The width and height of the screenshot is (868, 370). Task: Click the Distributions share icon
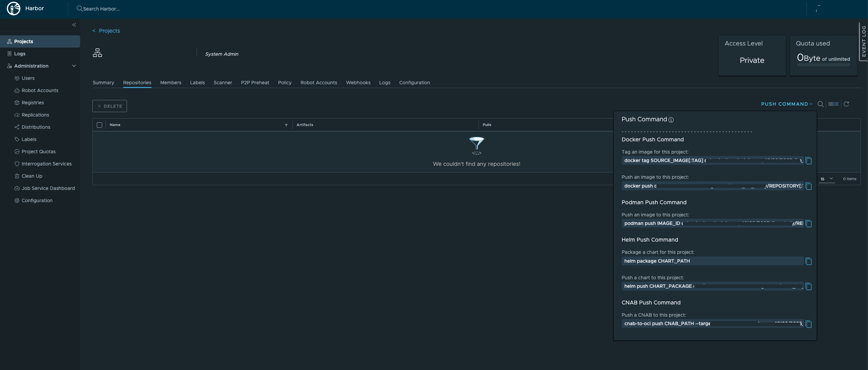tap(17, 127)
